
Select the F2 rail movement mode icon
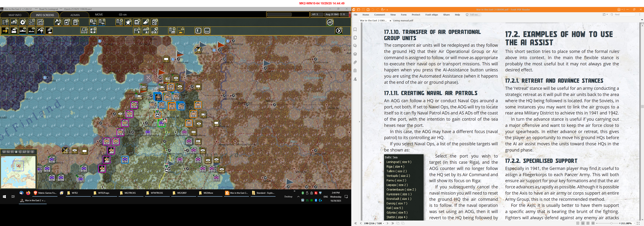[x=14, y=31]
